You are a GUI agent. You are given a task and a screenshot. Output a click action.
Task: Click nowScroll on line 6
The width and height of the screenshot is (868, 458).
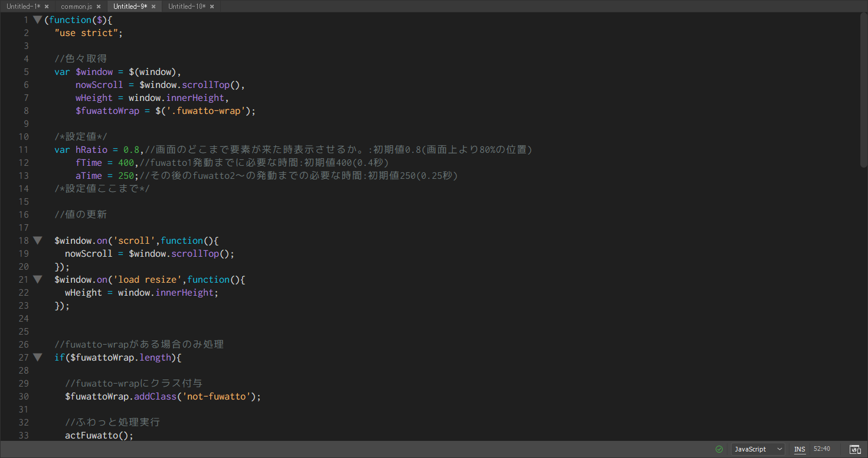(99, 84)
